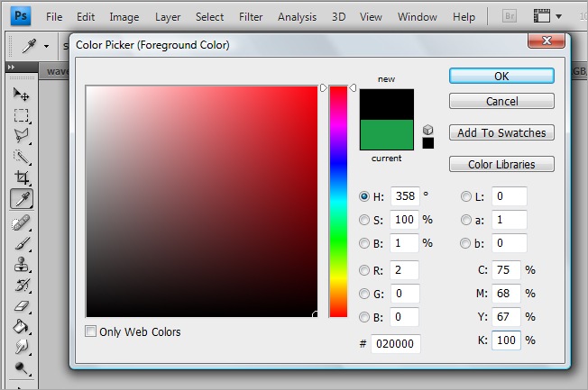Select the RGB blue B radio button
This screenshot has height=390, width=588.
point(363,317)
